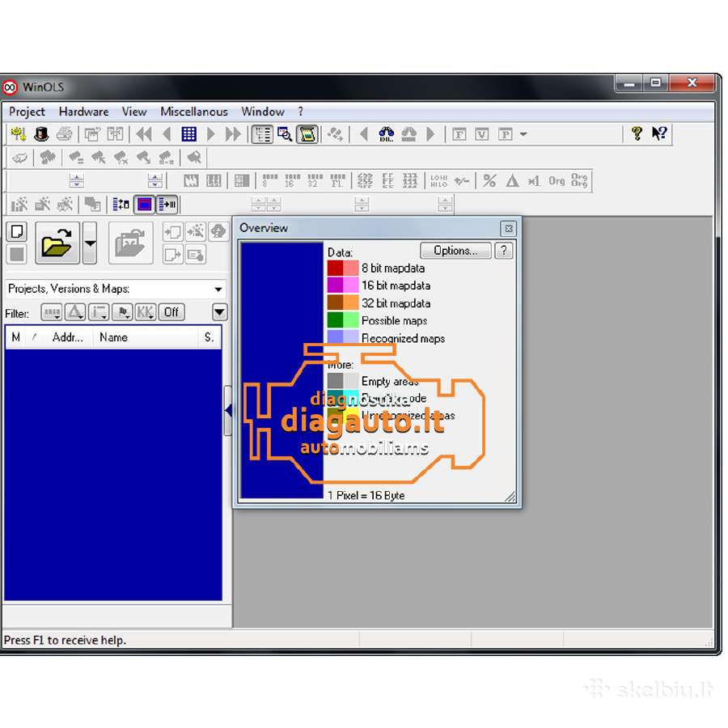Click the LoHi/HiLo byte order icon
The height and width of the screenshot is (728, 728).
[x=438, y=180]
